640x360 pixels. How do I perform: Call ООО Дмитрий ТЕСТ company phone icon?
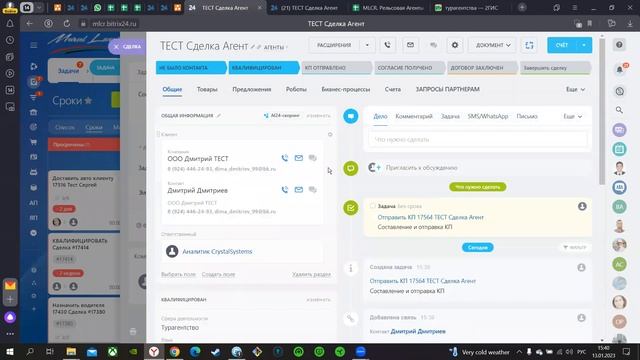284,158
